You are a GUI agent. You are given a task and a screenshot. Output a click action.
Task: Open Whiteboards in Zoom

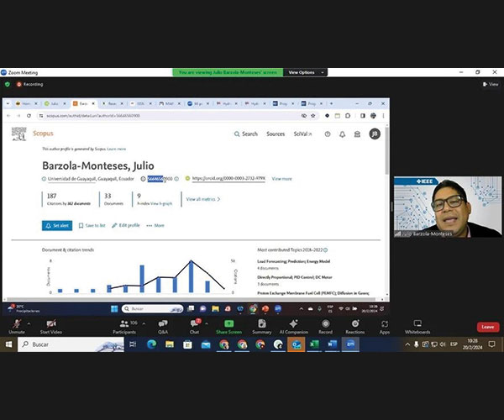tap(417, 327)
